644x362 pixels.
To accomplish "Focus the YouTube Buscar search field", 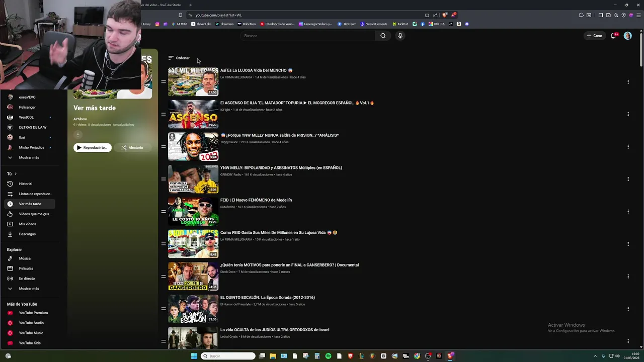I will [307, 36].
